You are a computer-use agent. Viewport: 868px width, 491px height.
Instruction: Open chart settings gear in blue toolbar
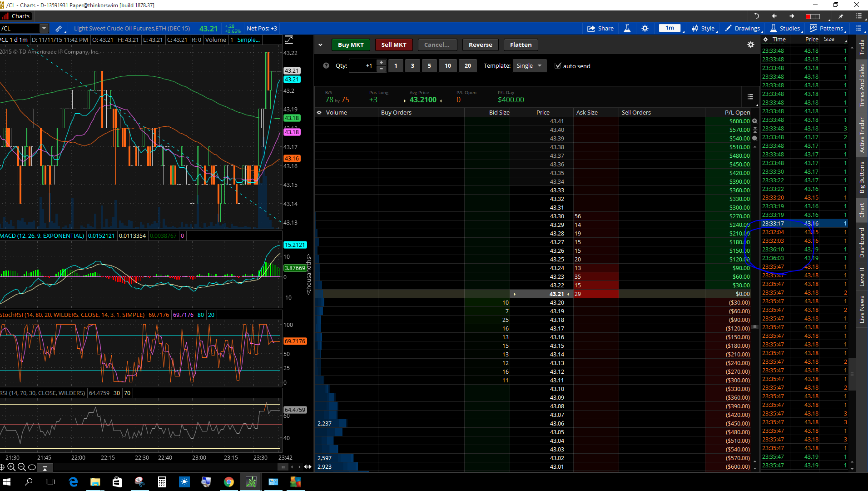[x=645, y=28]
